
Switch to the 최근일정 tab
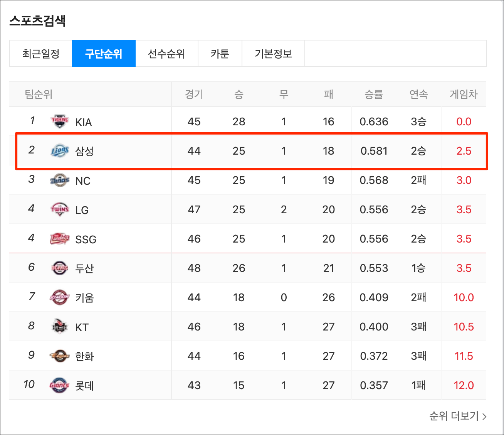point(41,54)
